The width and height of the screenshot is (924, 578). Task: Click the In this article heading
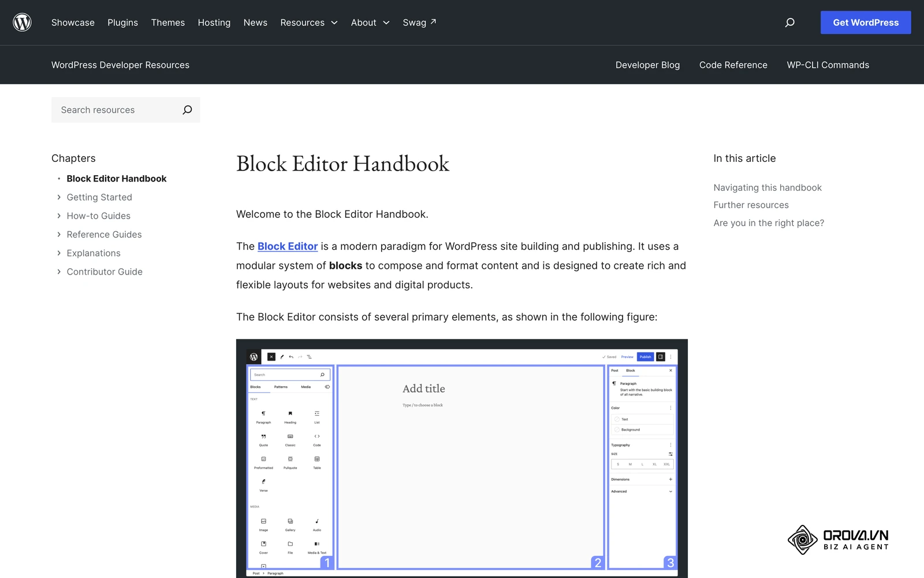pos(744,158)
